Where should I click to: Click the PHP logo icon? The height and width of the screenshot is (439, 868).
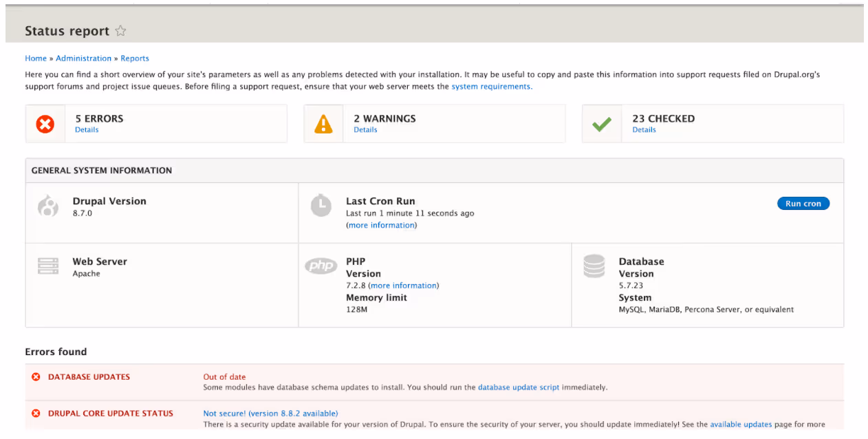[x=321, y=266]
